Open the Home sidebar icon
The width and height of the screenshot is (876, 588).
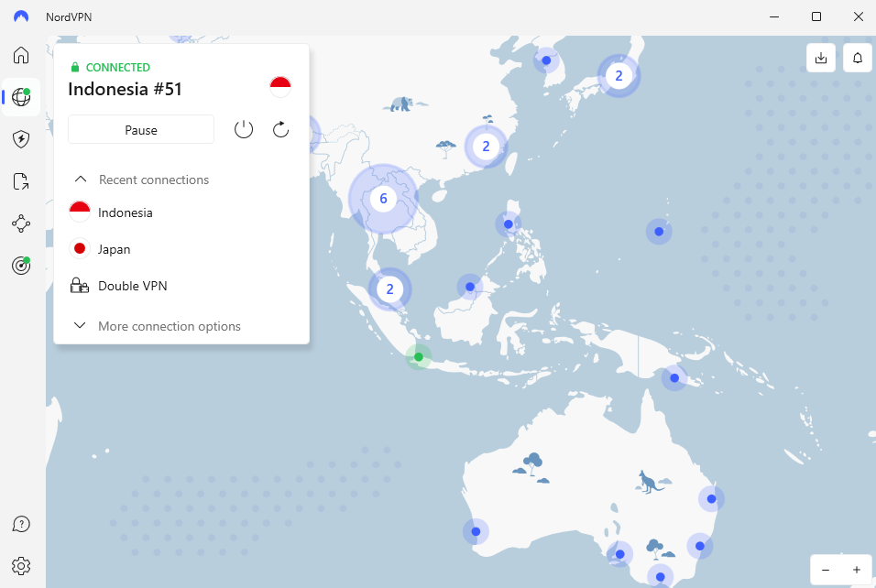[21, 55]
